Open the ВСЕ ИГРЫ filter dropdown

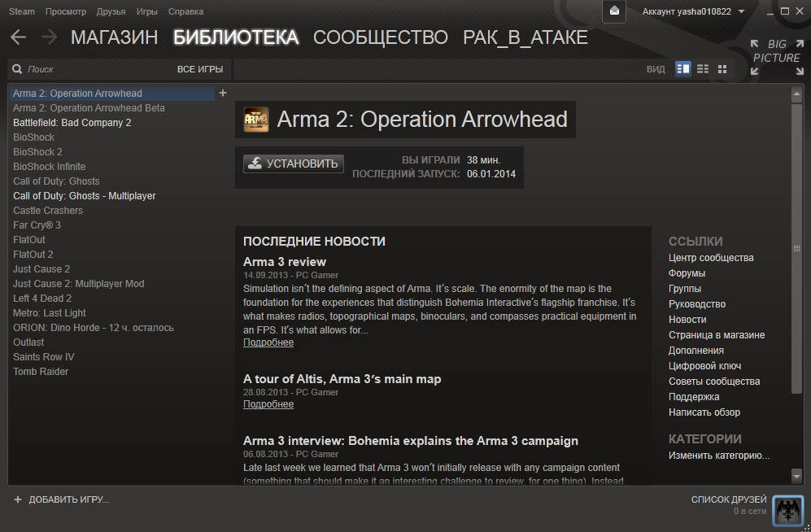[x=200, y=69]
